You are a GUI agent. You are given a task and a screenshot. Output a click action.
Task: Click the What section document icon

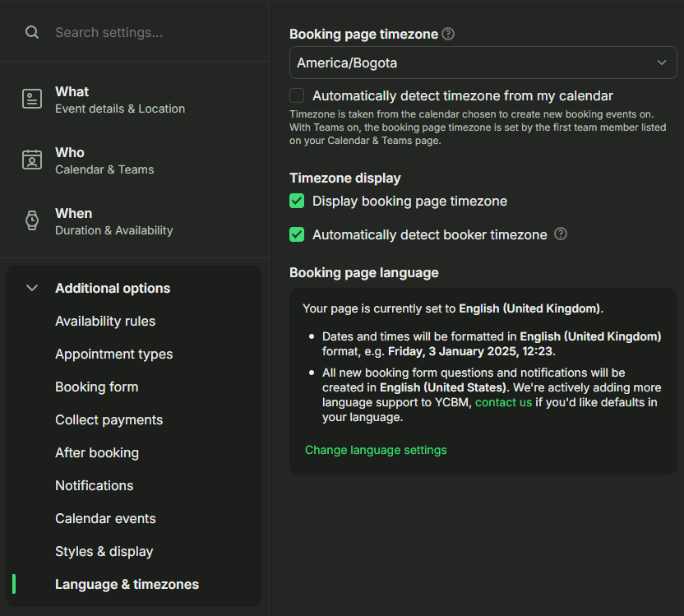click(32, 99)
